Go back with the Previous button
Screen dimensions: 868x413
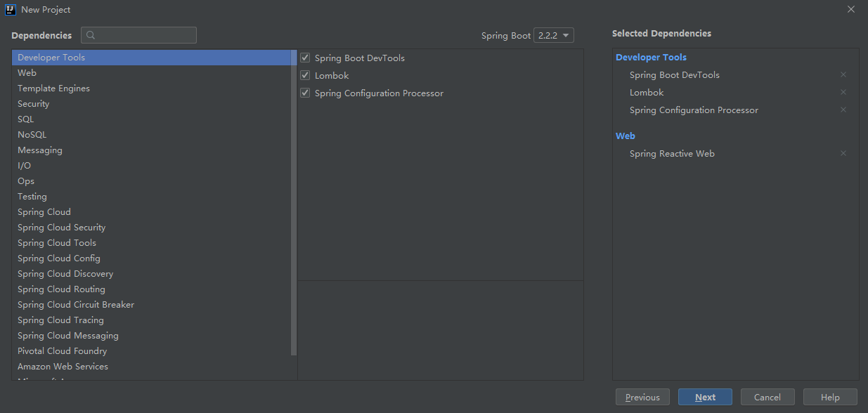(642, 398)
